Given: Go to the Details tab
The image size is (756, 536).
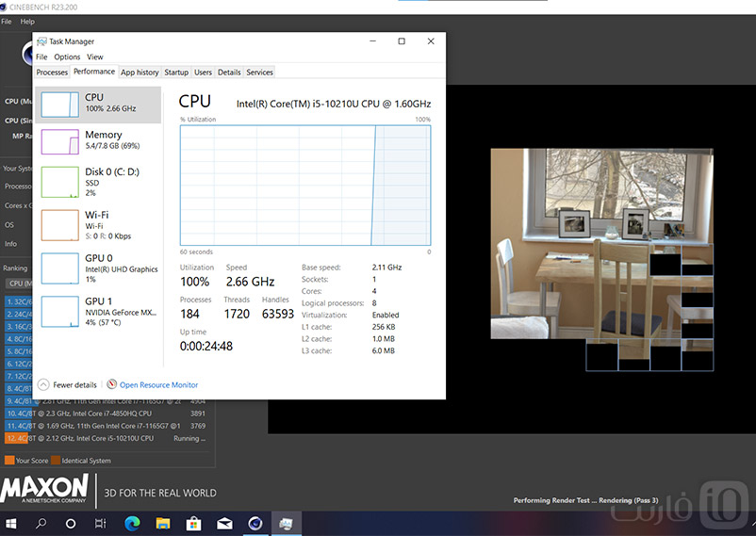Looking at the screenshot, I should (x=229, y=73).
